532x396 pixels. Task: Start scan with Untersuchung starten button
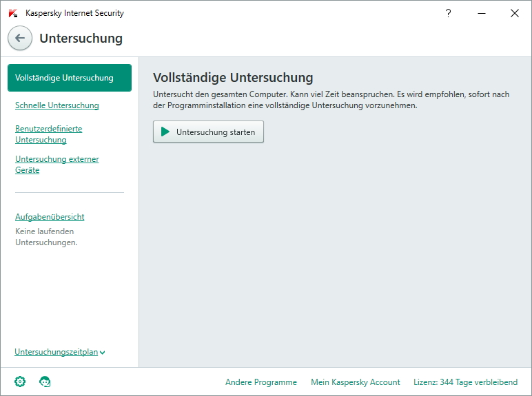[x=208, y=132]
